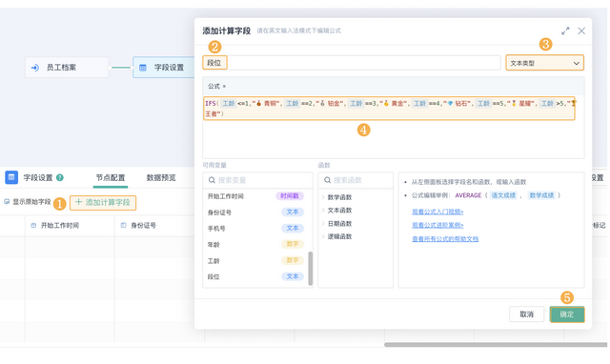The width and height of the screenshot is (610, 364).
Task: Close the 添加计算字段 dialog
Action: 581,30
